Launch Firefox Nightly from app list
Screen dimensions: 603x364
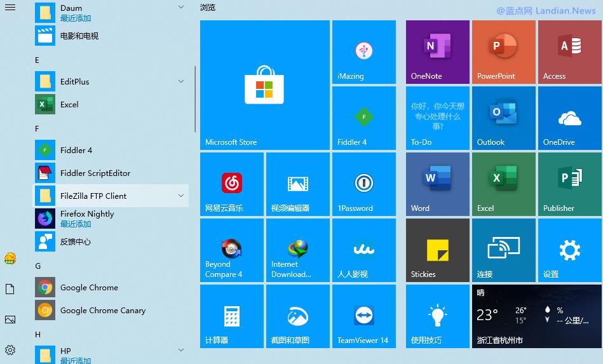pyautogui.click(x=112, y=219)
